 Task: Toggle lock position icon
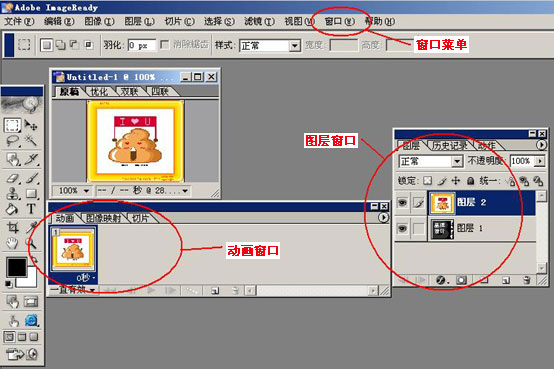tap(456, 181)
